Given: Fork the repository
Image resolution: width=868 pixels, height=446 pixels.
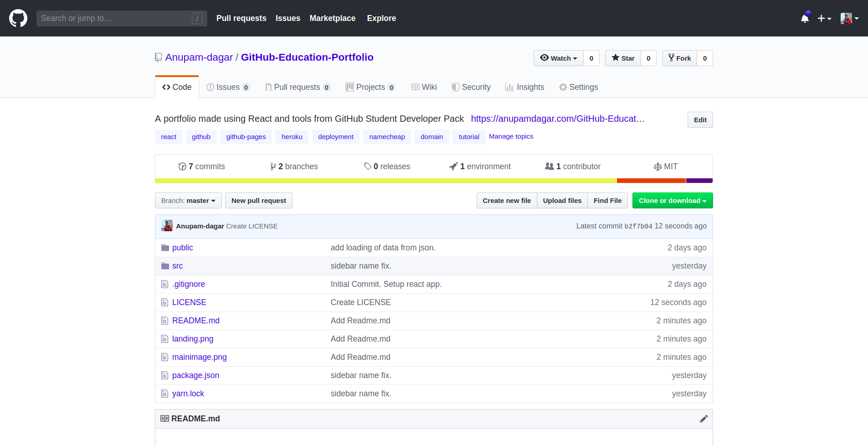Looking at the screenshot, I should pos(680,58).
